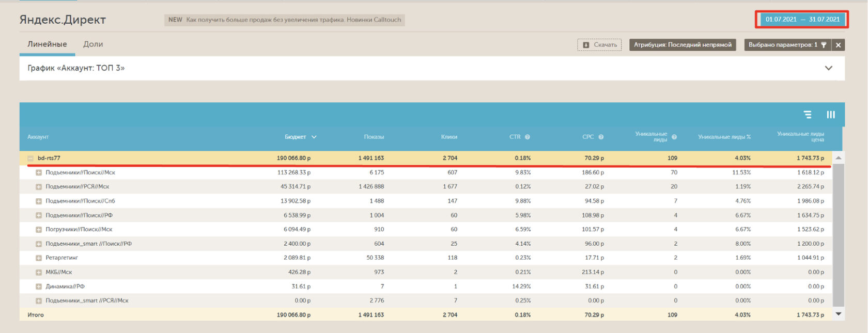Expand the Ретаргетинг campaign row
The height and width of the screenshot is (333, 868).
click(x=39, y=258)
